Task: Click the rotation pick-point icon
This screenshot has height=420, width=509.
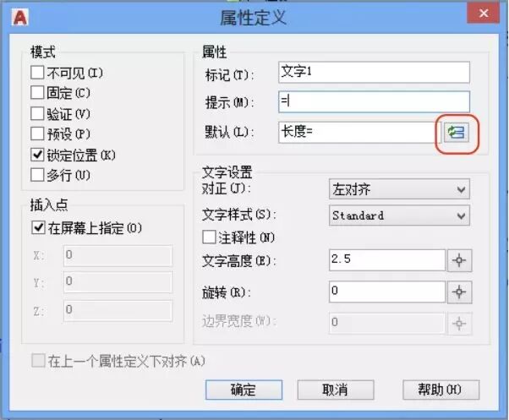Action: coord(458,292)
